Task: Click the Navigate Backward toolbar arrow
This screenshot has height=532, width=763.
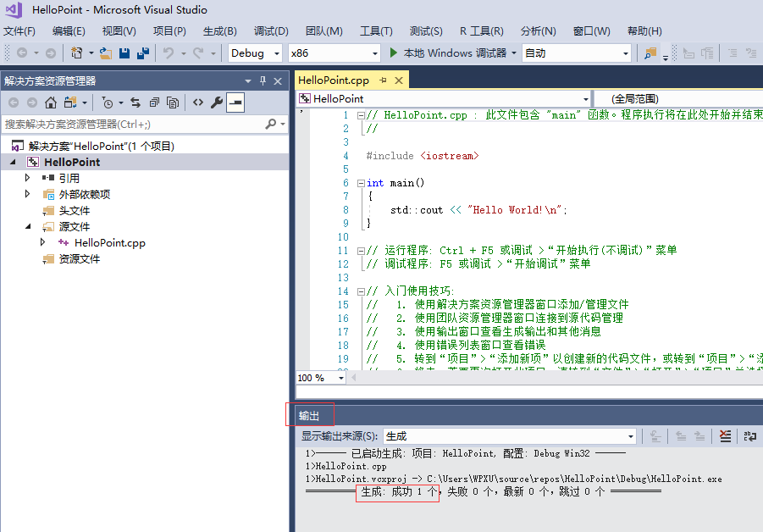Action: (22, 53)
